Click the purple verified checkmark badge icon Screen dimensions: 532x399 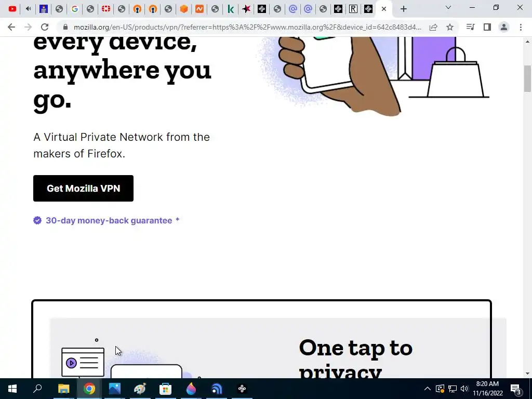(37, 220)
